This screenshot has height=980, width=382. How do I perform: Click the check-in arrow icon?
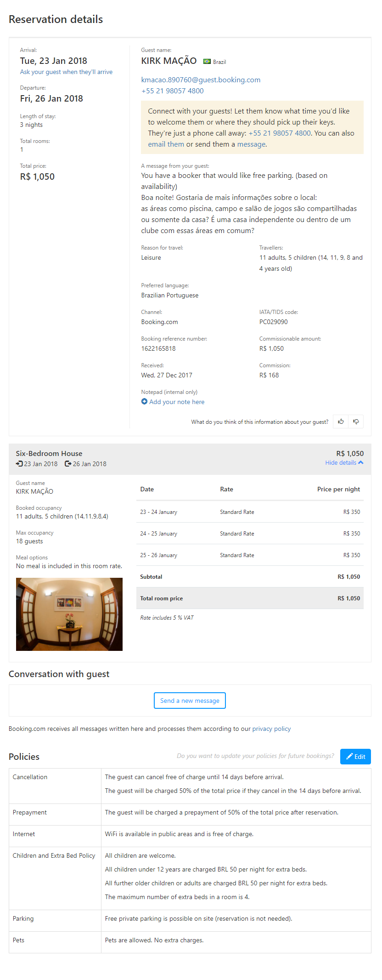(x=19, y=464)
